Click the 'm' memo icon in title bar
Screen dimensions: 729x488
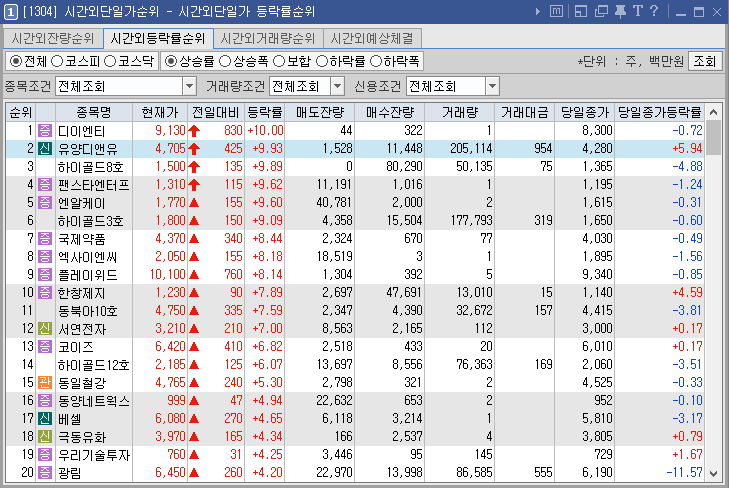(x=556, y=11)
